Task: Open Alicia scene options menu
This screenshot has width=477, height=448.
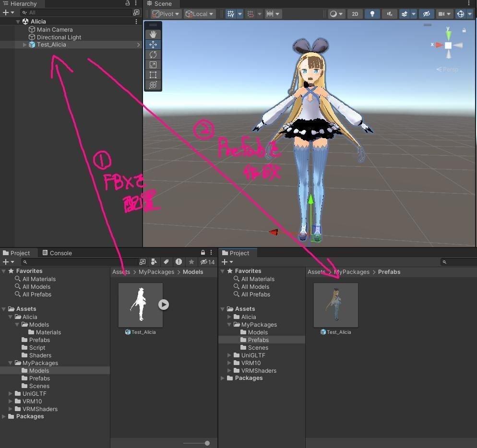Action: 136,22
